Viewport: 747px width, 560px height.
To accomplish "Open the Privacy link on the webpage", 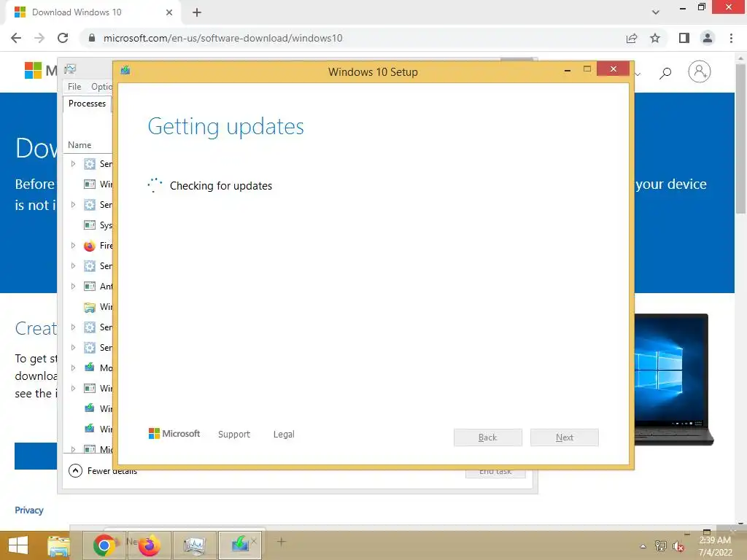I will pyautogui.click(x=29, y=510).
